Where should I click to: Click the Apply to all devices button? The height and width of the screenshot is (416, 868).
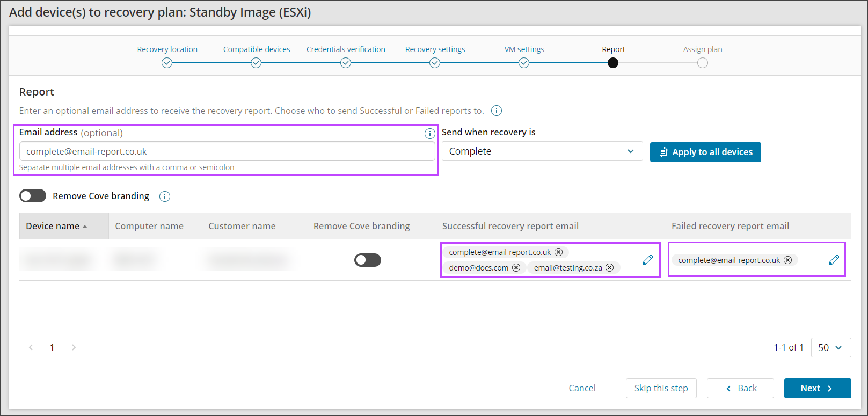click(705, 152)
